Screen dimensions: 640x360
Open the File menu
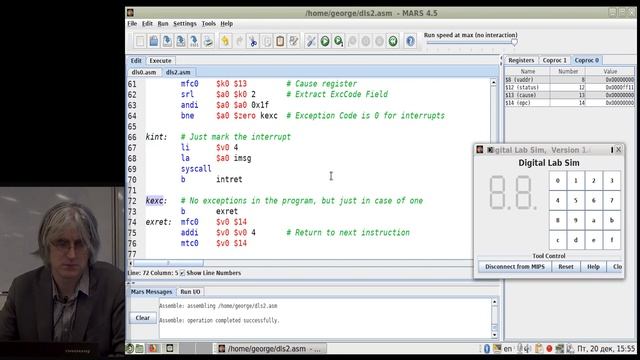pos(132,24)
